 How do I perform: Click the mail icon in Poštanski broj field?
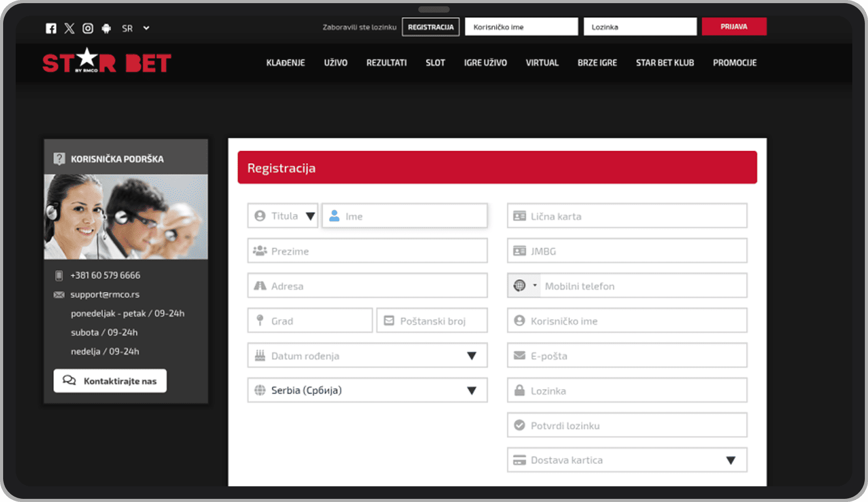click(389, 320)
